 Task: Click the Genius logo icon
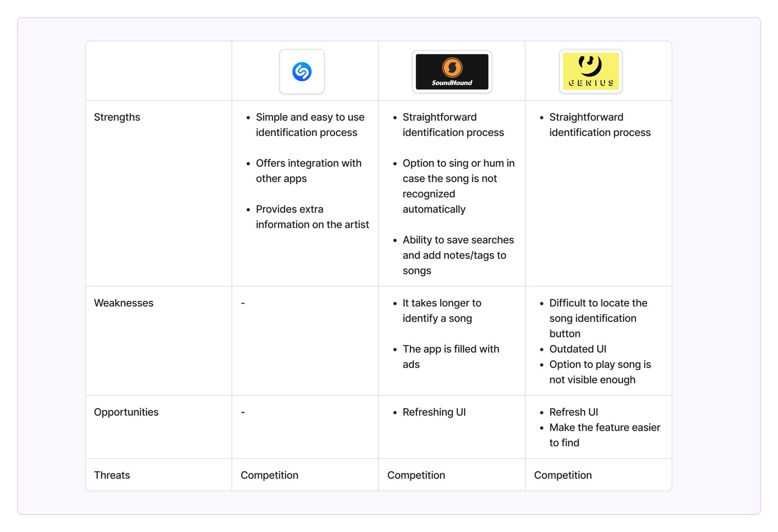(590, 71)
